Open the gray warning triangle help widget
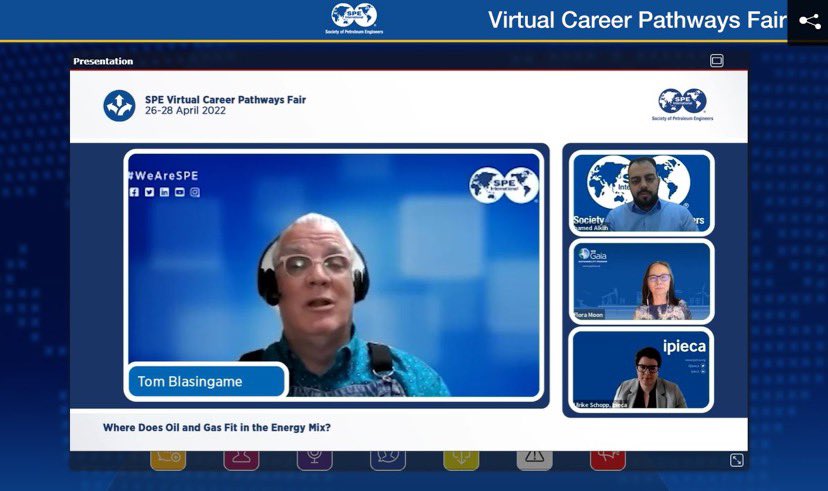This screenshot has height=491, width=828. pos(534,459)
